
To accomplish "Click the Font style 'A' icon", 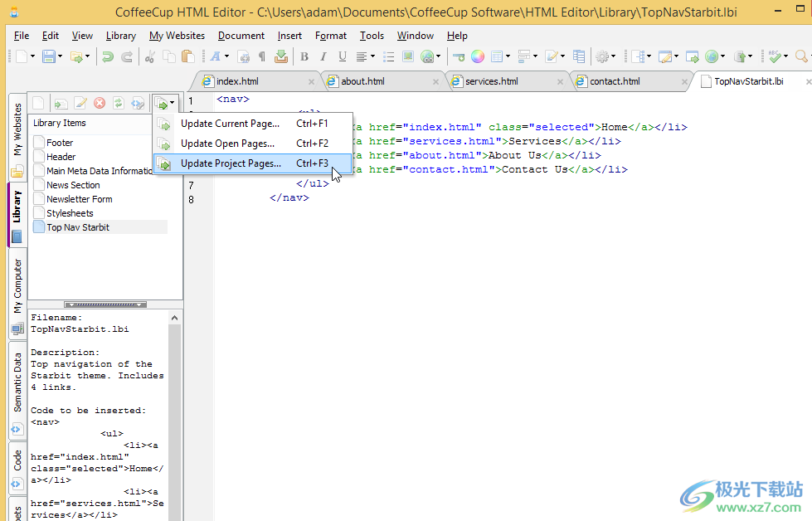I will tap(216, 56).
